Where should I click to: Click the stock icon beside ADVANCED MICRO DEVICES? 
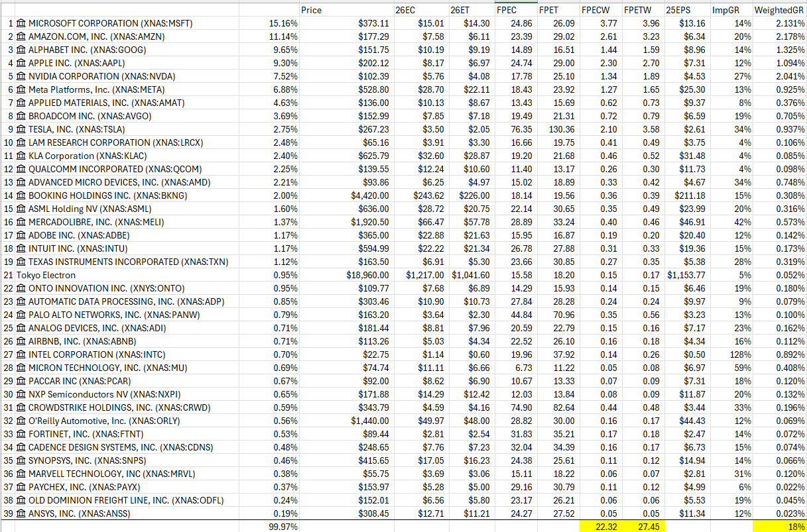point(21,182)
